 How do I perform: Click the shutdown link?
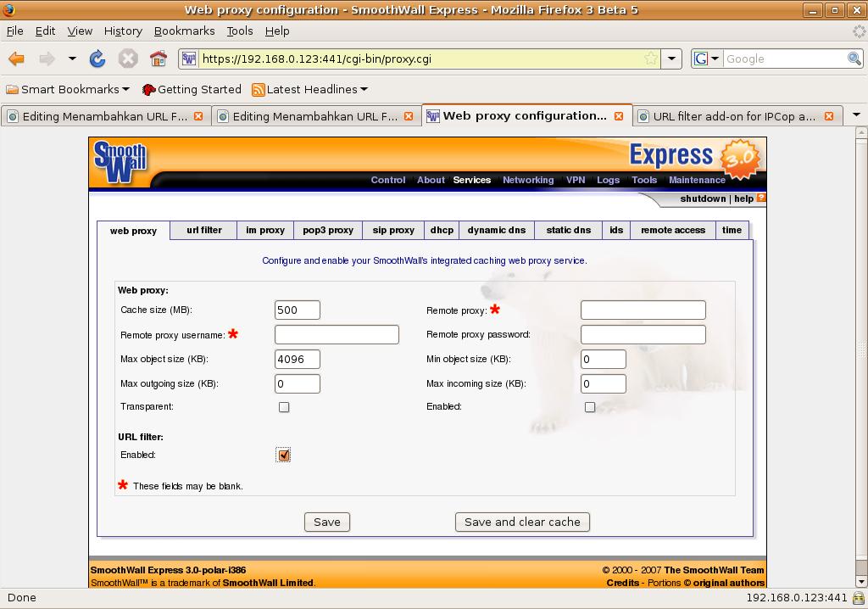(703, 198)
